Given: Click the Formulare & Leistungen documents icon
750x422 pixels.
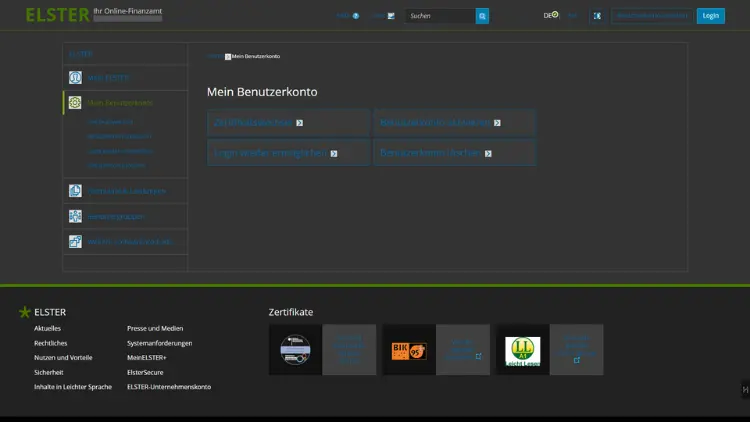Looking at the screenshot, I should click(75, 191).
